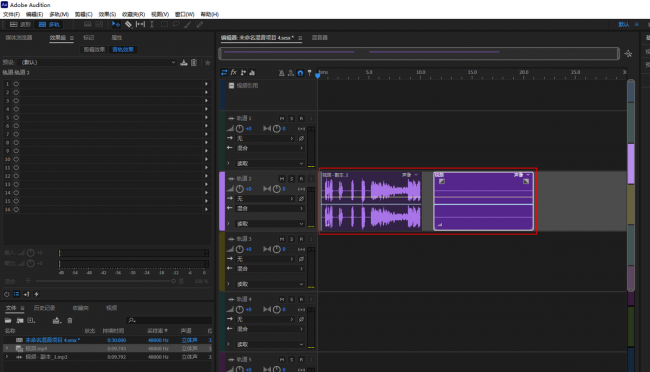The image size is (650, 372).
Task: Switch to the History tab in Files panel
Action: [44, 308]
